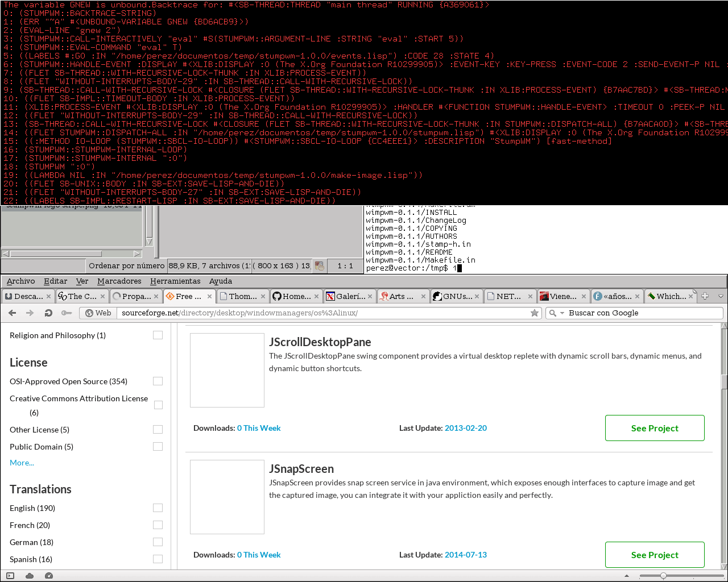Close the "Arts ..." tab
Screen dimensions: 728x582
point(423,296)
